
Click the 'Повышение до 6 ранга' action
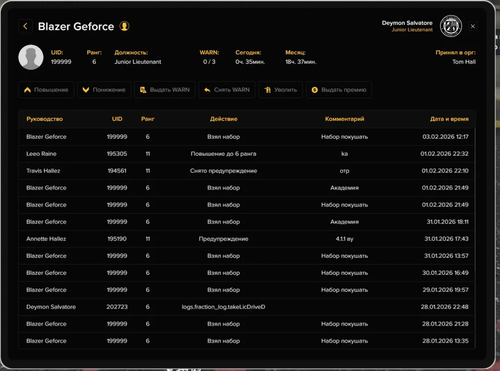(224, 154)
